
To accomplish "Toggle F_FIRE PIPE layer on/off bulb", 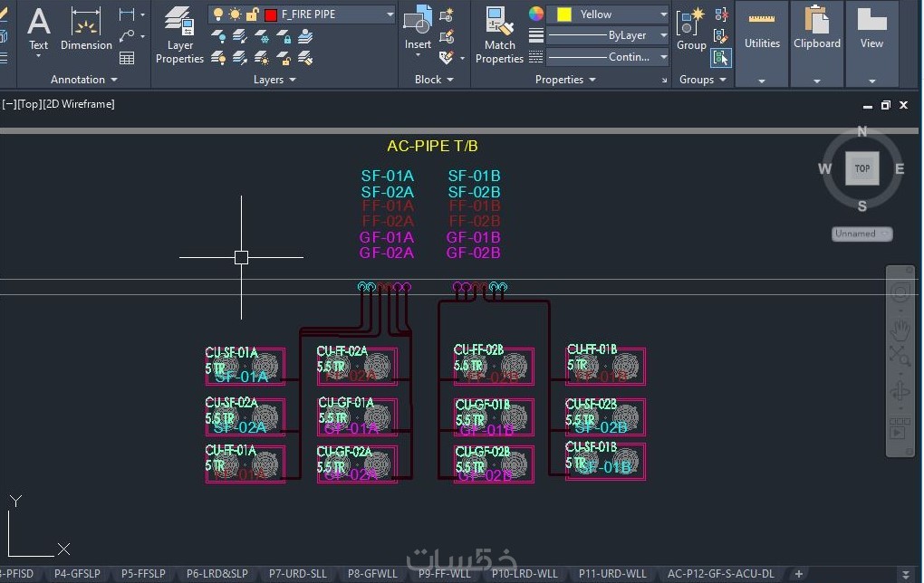I will click(218, 14).
